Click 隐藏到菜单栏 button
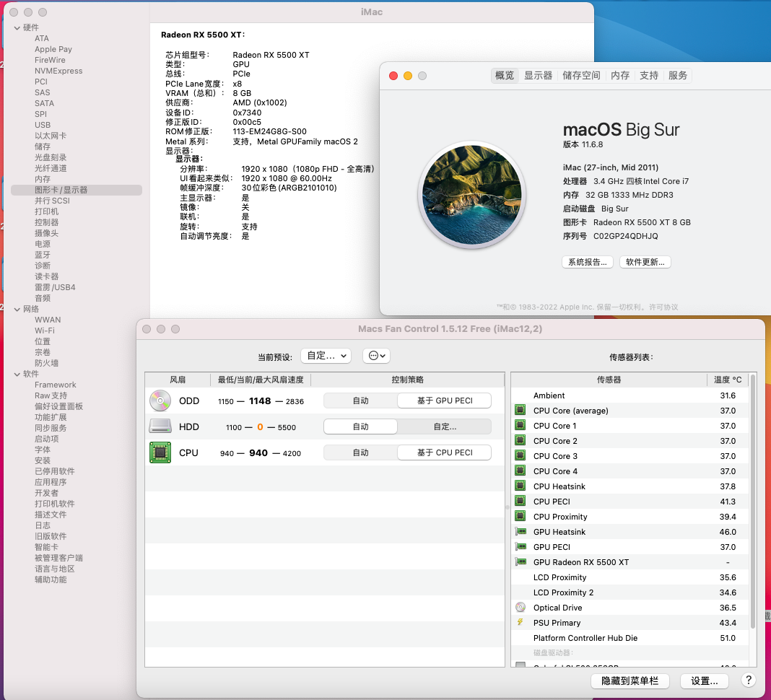This screenshot has height=700, width=771. click(630, 681)
